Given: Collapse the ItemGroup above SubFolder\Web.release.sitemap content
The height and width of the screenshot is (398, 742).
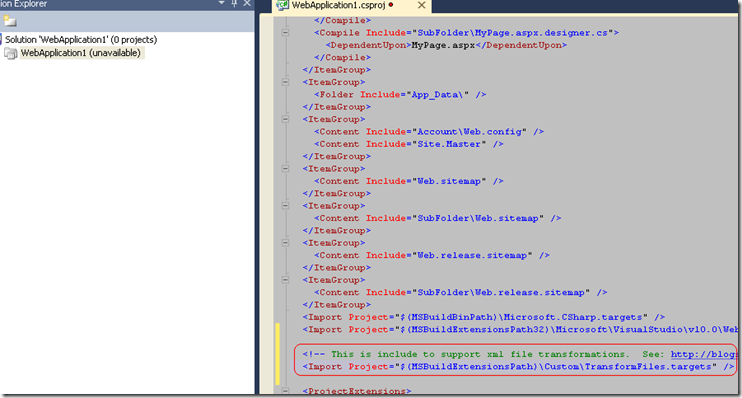Looking at the screenshot, I should [x=285, y=280].
